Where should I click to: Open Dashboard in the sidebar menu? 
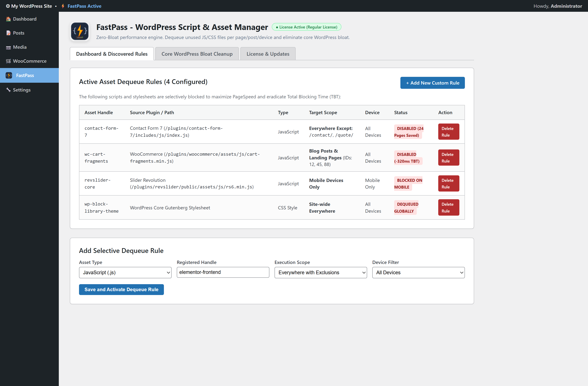[29, 19]
